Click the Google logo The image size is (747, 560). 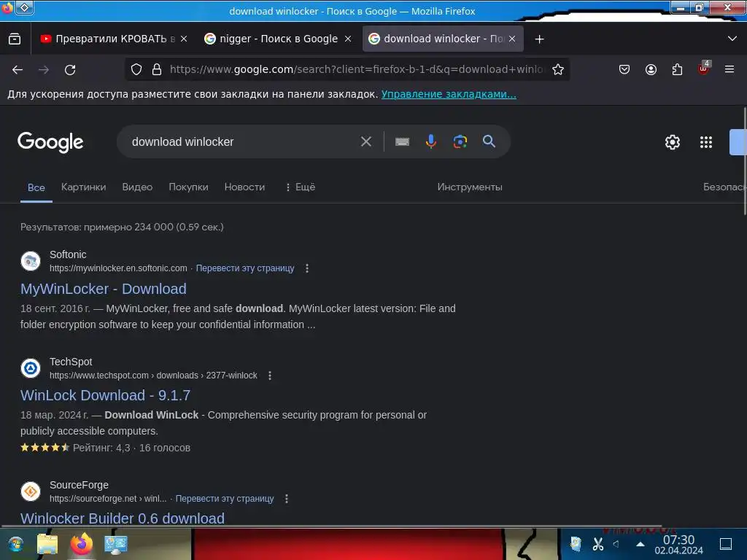(x=50, y=142)
